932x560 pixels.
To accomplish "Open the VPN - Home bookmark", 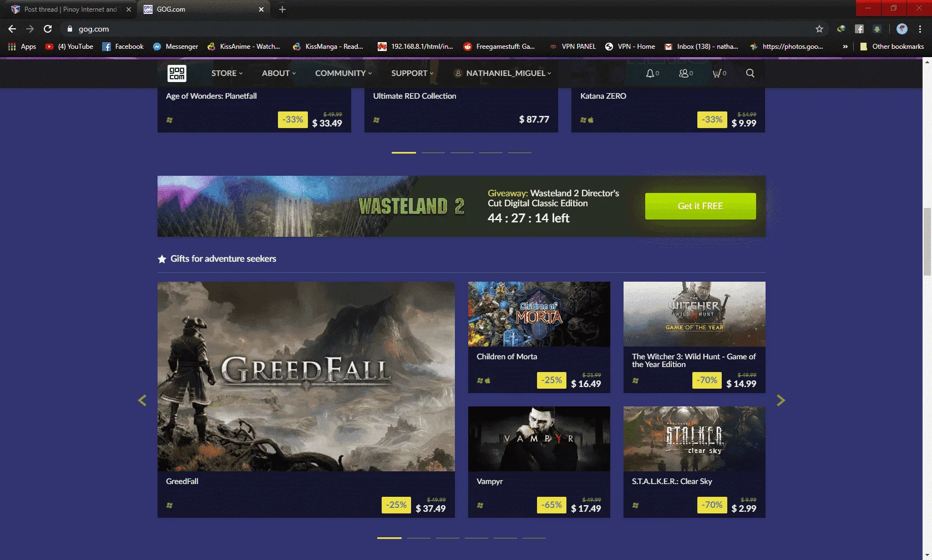I will click(630, 47).
